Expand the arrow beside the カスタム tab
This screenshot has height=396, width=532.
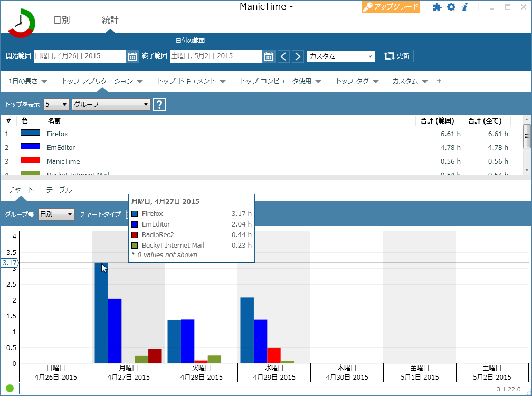point(425,81)
